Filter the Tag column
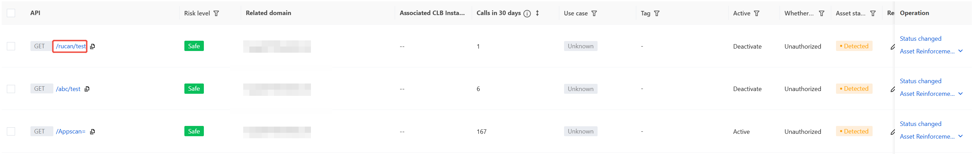The image size is (980, 154). pyautogui.click(x=657, y=13)
